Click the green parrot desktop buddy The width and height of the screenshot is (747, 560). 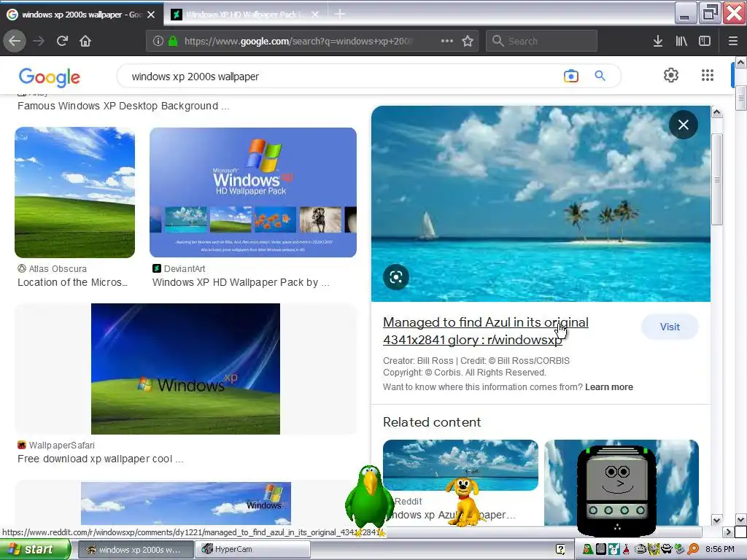(369, 499)
